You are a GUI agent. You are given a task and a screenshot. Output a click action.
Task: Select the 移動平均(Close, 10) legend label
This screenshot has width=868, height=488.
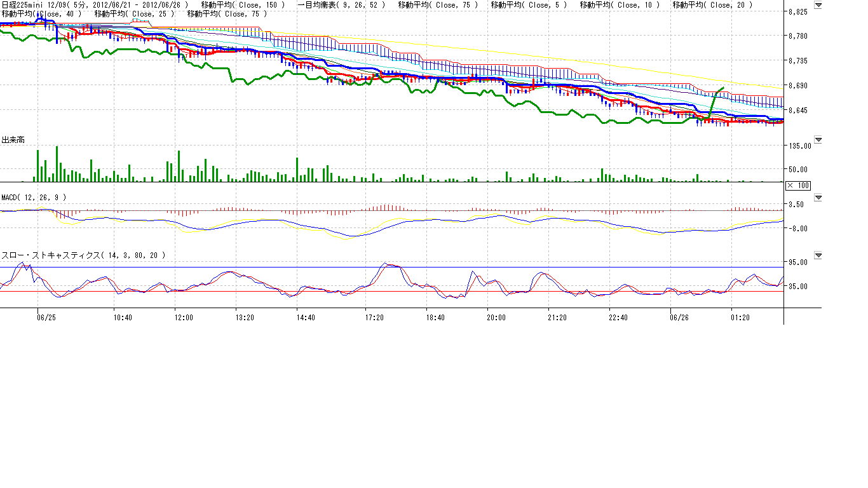click(620, 5)
